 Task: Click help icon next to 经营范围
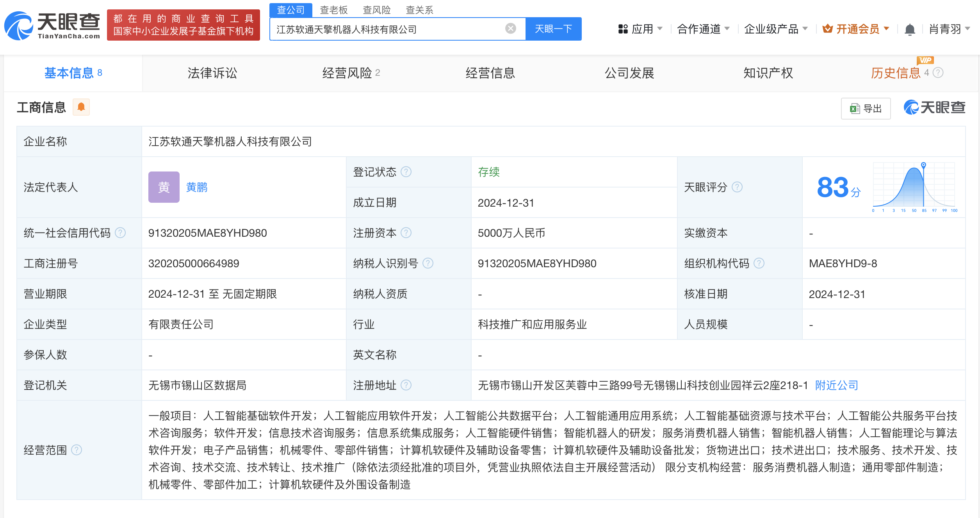pos(77,450)
